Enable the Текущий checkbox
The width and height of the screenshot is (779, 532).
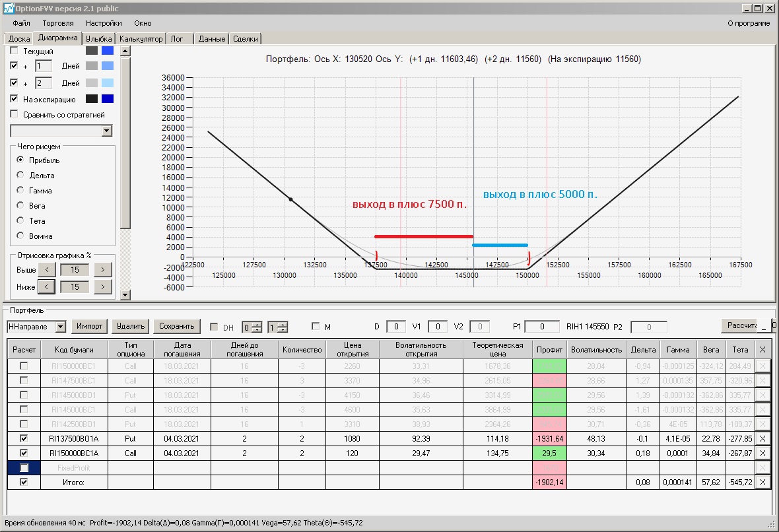[15, 51]
